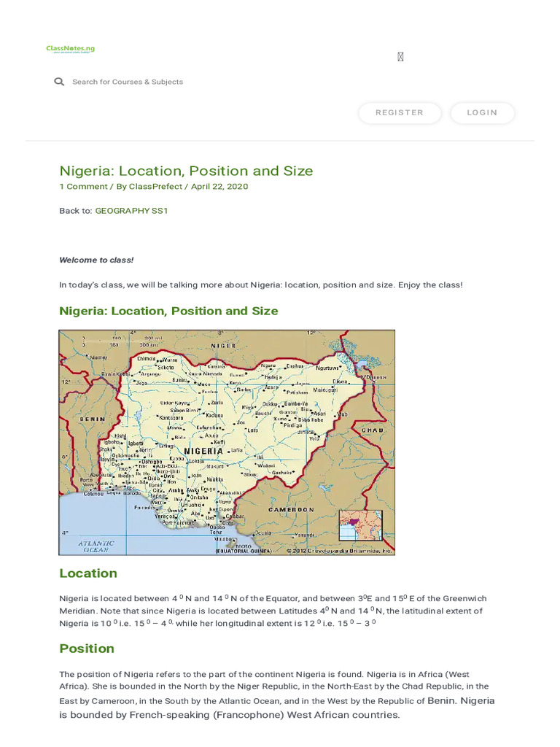
Task: Click the green subheading Nigeria: Location, Position and Size
Action: pos(168,311)
